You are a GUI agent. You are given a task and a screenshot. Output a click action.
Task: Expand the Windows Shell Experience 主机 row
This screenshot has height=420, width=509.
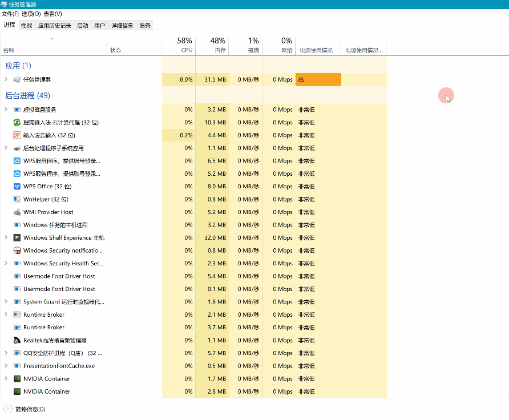point(6,237)
